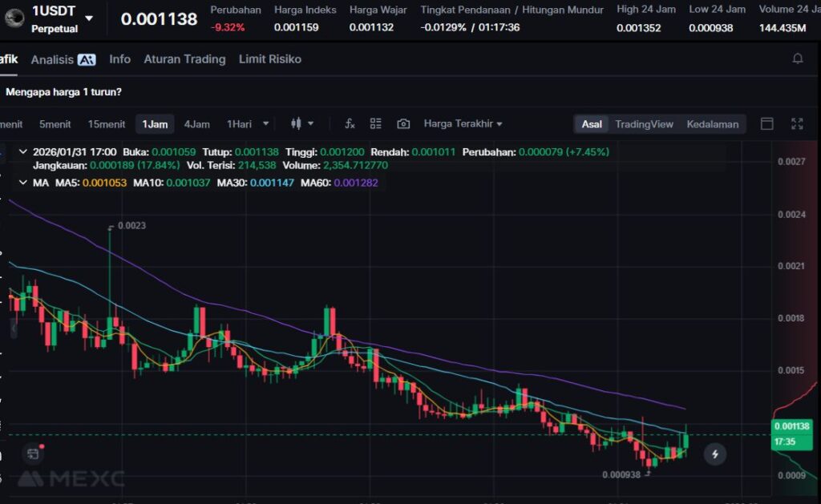Click the lightning quick order button

point(714,454)
